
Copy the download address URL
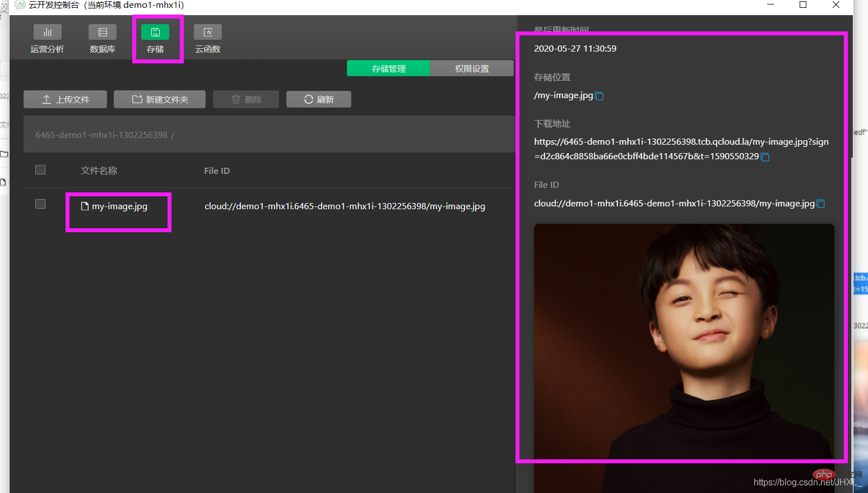(x=765, y=157)
